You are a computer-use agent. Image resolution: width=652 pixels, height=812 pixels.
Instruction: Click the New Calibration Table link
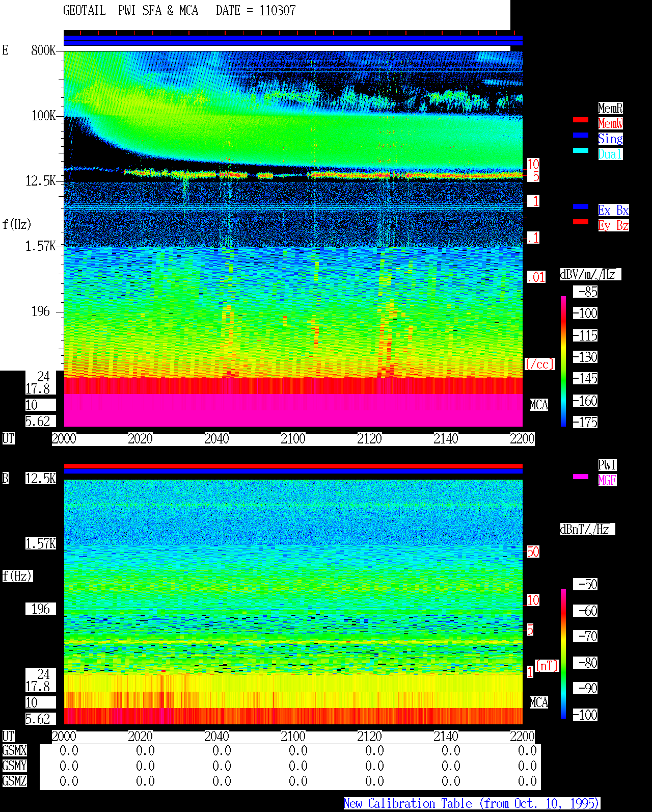[472, 803]
